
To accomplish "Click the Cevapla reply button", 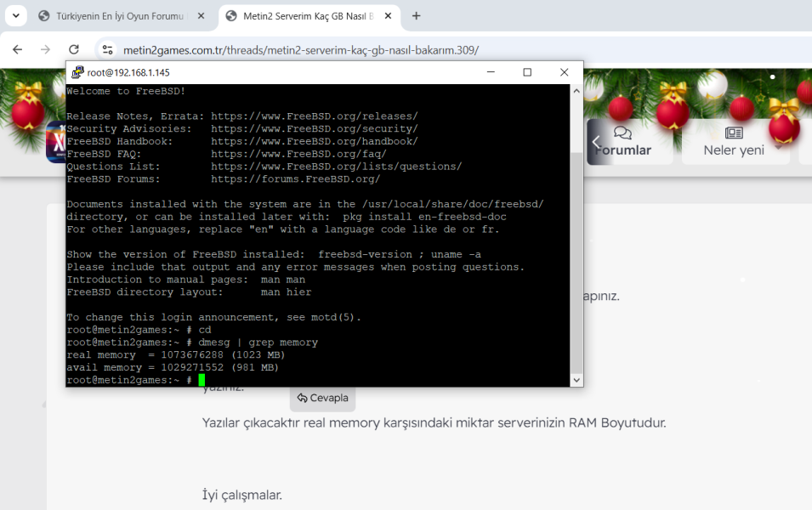I will click(322, 398).
